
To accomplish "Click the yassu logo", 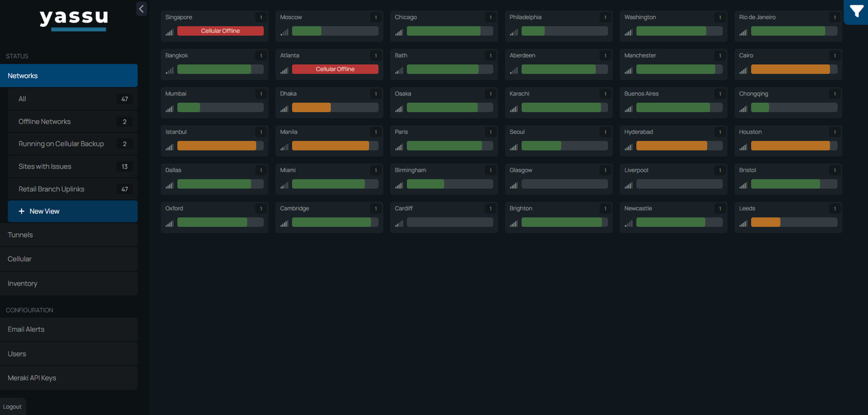I will click(73, 19).
